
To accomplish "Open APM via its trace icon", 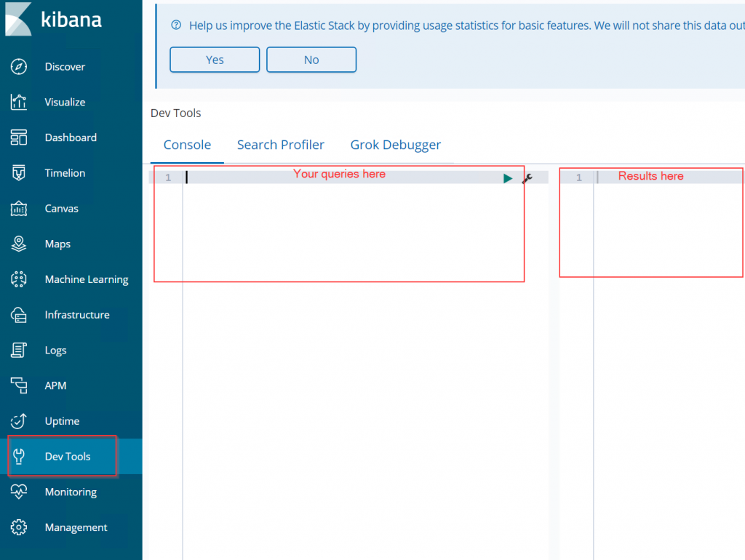I will point(18,385).
